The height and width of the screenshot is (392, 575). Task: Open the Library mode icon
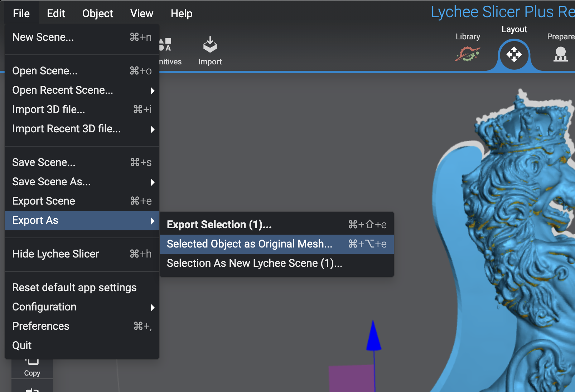click(x=468, y=54)
